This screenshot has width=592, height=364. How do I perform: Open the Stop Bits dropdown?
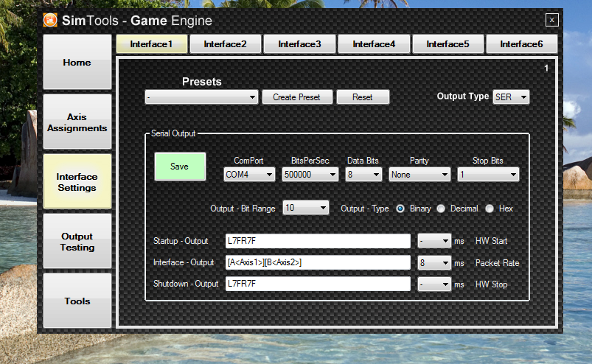tap(488, 175)
